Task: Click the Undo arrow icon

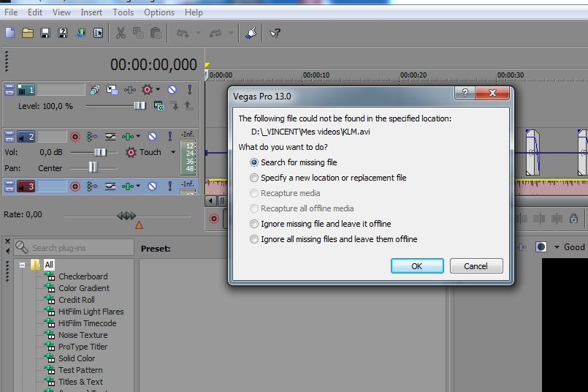Action: tap(183, 34)
